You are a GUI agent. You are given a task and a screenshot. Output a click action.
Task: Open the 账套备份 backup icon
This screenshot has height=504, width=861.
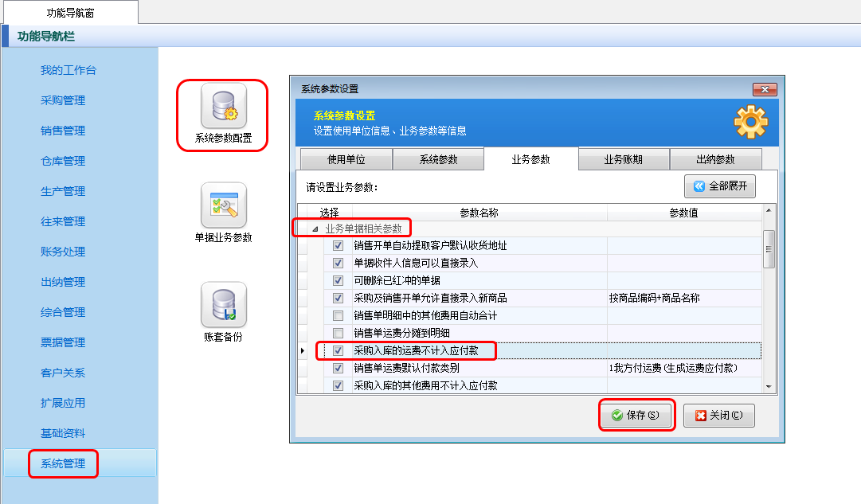tap(223, 306)
